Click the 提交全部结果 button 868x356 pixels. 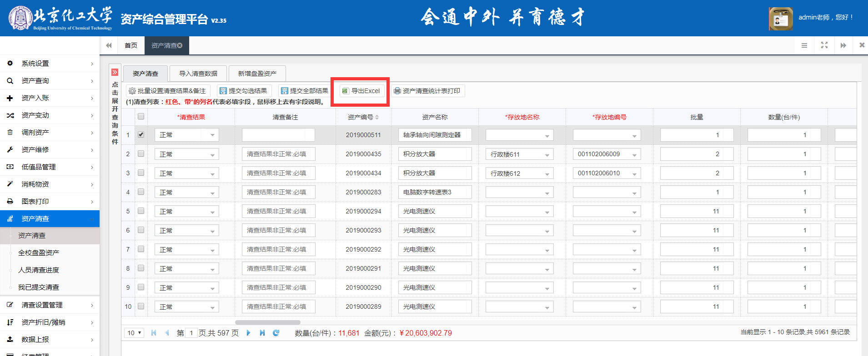pos(304,91)
